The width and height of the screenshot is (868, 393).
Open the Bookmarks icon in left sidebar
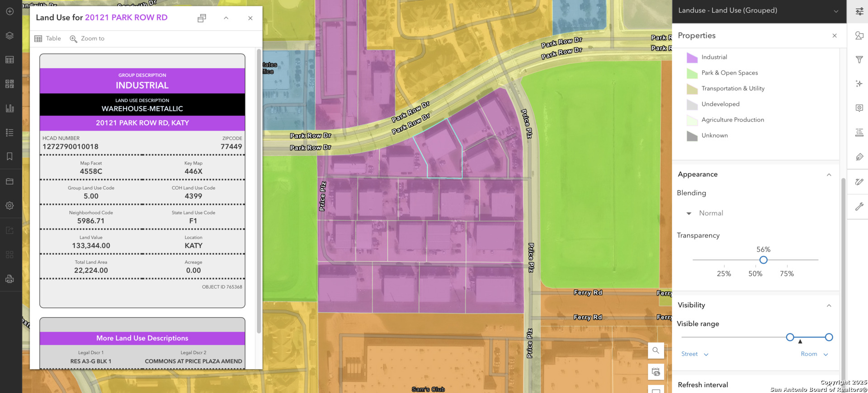click(x=9, y=156)
